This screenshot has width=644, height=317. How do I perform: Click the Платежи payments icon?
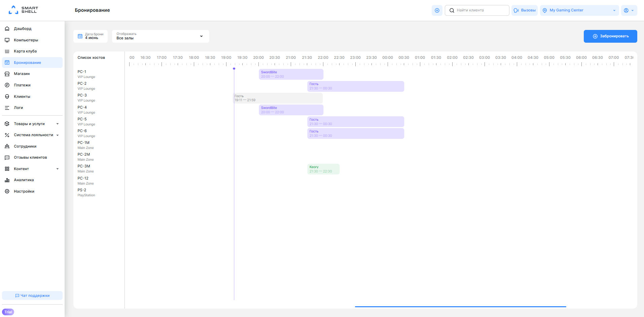tap(7, 85)
